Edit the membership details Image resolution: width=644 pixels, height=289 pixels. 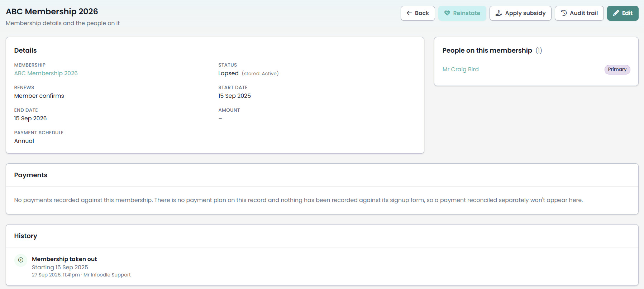coord(623,13)
